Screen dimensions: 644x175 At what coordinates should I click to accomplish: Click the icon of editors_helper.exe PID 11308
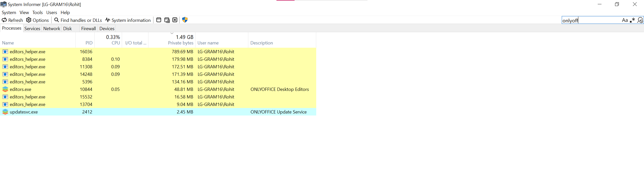click(5, 67)
